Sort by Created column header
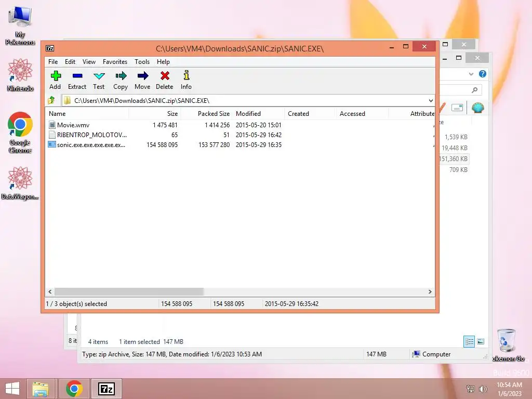This screenshot has height=399, width=532. (310, 114)
